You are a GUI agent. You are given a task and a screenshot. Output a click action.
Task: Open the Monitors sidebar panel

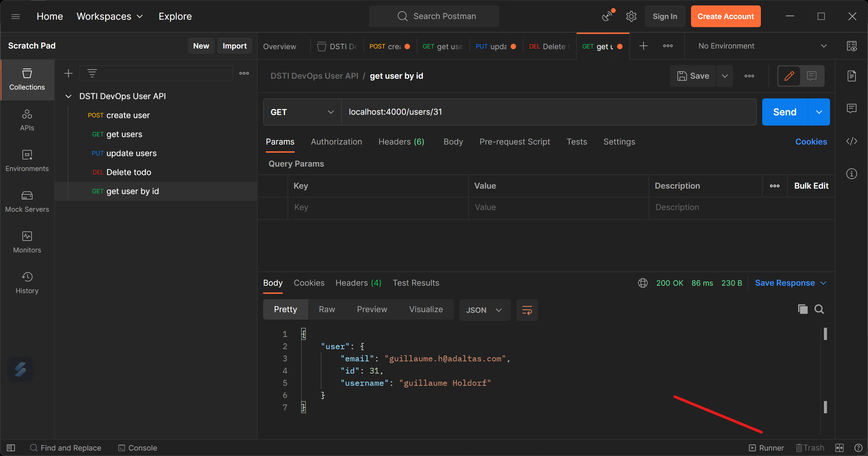click(27, 243)
